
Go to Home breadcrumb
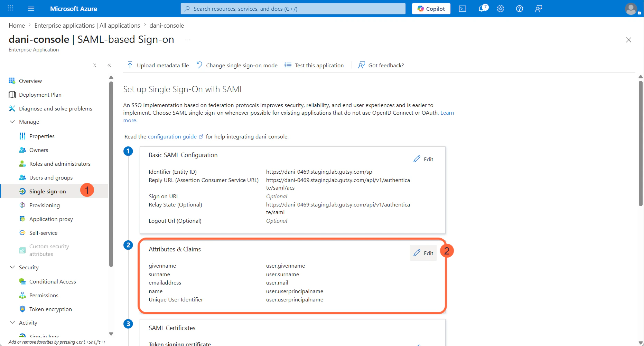tap(17, 26)
